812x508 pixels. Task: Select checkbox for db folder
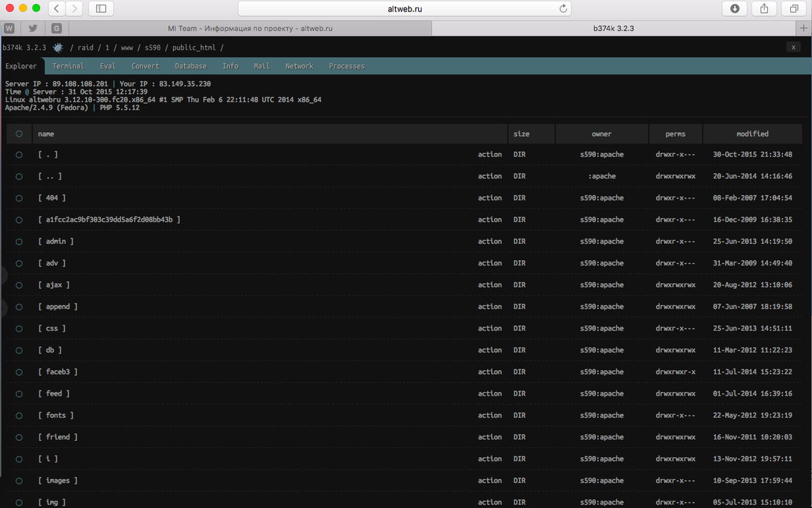19,350
